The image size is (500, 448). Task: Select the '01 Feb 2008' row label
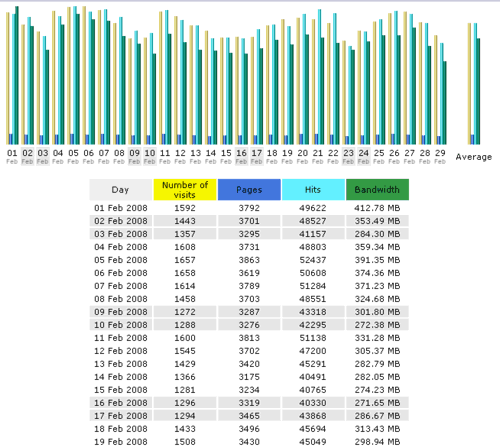pyautogui.click(x=121, y=208)
